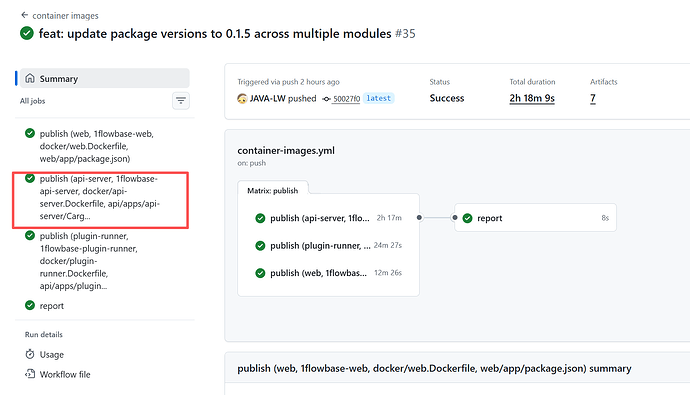Click the All jobs label
This screenshot has height=395, width=690.
point(33,101)
